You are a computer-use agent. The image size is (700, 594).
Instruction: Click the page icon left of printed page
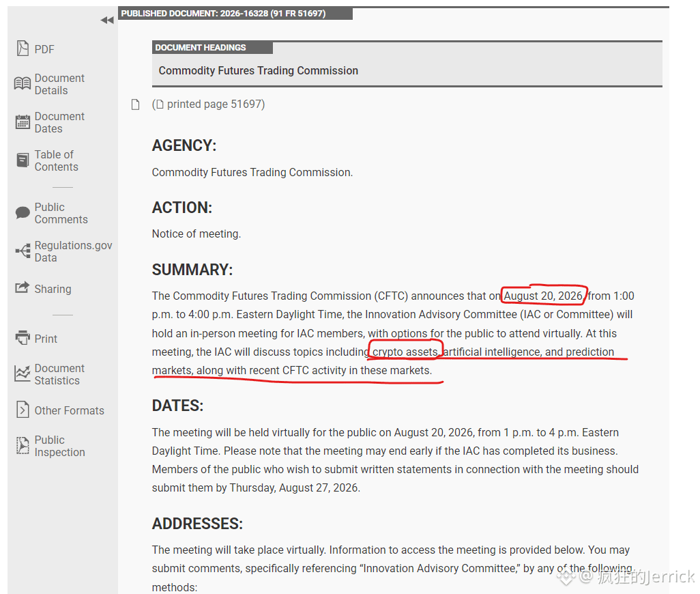(135, 104)
